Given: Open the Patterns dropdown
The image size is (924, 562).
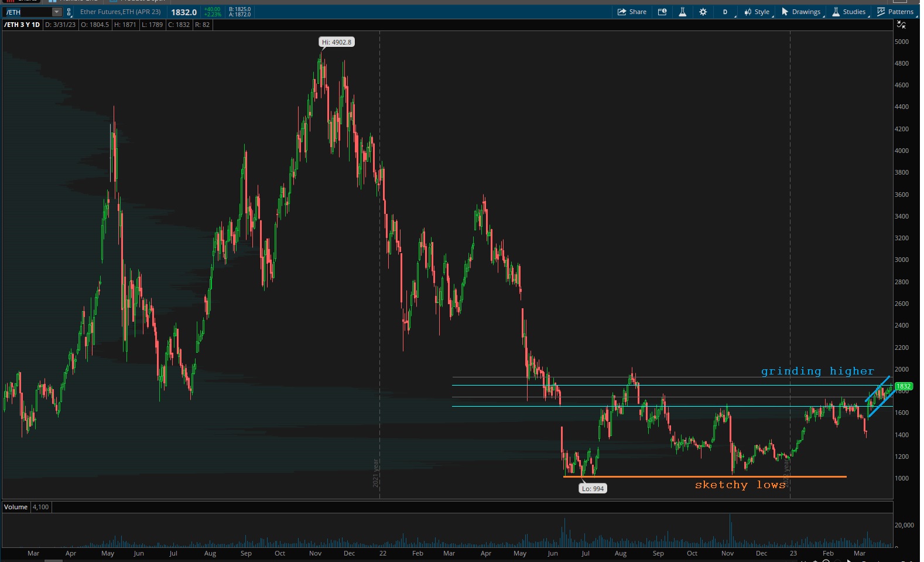Looking at the screenshot, I should click(x=895, y=12).
